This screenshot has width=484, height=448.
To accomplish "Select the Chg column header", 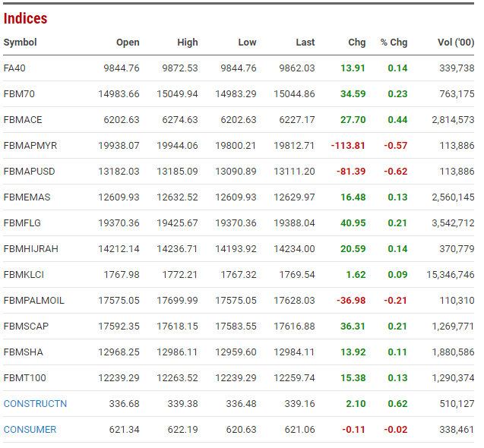I will [357, 43].
